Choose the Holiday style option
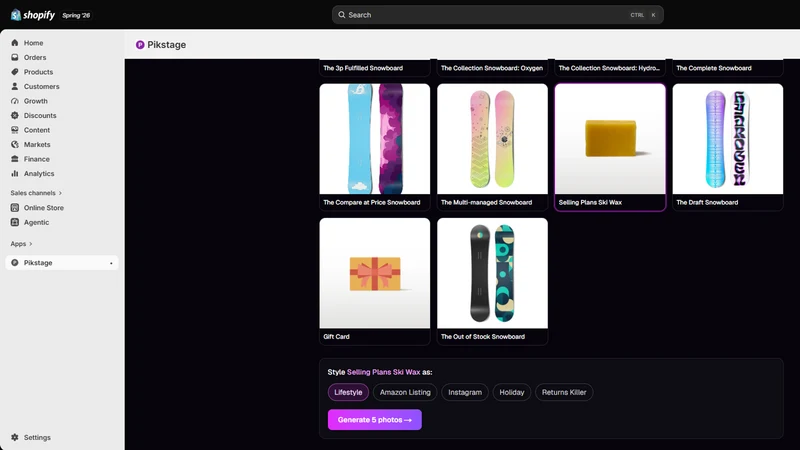Viewport: 800px width, 450px height. [512, 392]
